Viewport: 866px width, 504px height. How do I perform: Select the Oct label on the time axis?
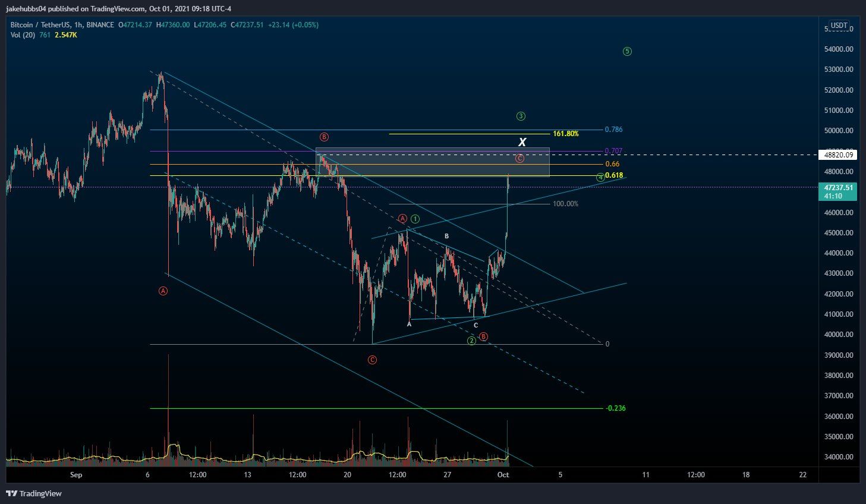coord(503,475)
